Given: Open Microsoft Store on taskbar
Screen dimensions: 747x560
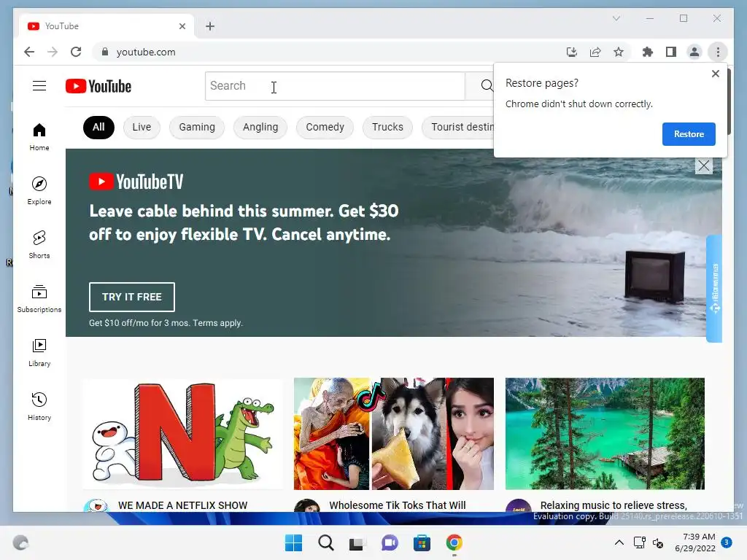Looking at the screenshot, I should (x=422, y=542).
